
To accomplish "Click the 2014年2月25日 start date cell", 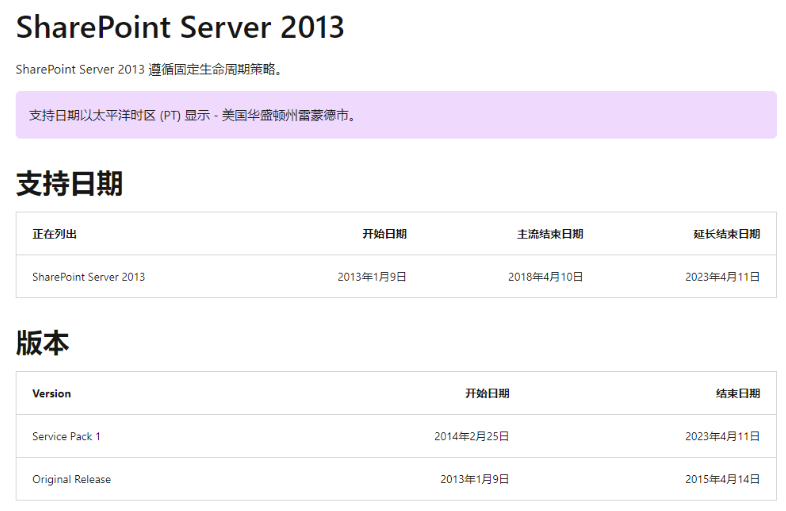I will [471, 436].
